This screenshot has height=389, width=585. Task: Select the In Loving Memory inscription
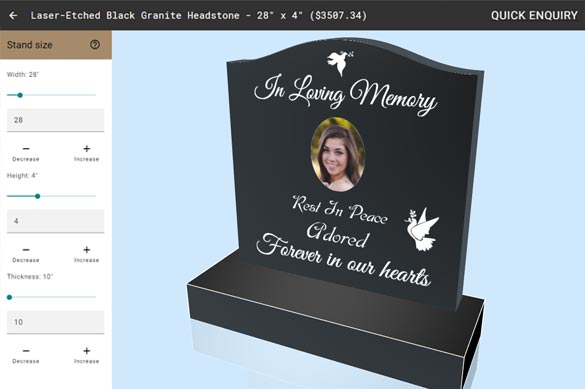tap(345, 94)
